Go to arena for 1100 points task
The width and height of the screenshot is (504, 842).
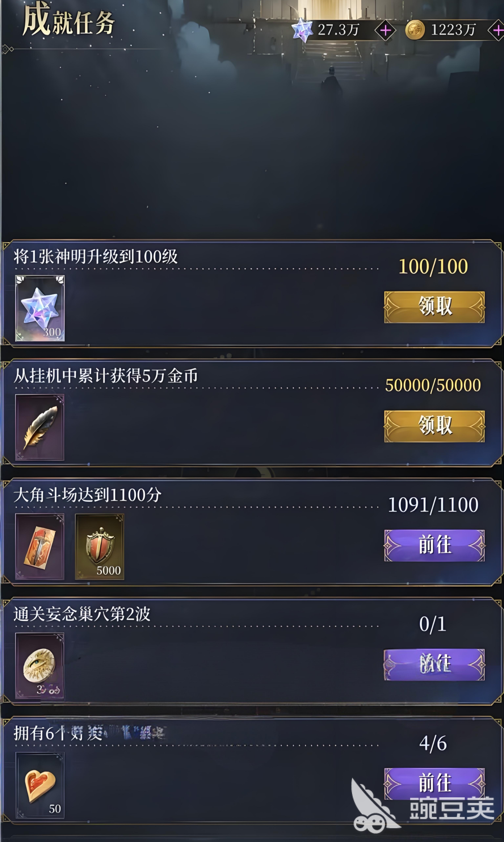click(434, 546)
